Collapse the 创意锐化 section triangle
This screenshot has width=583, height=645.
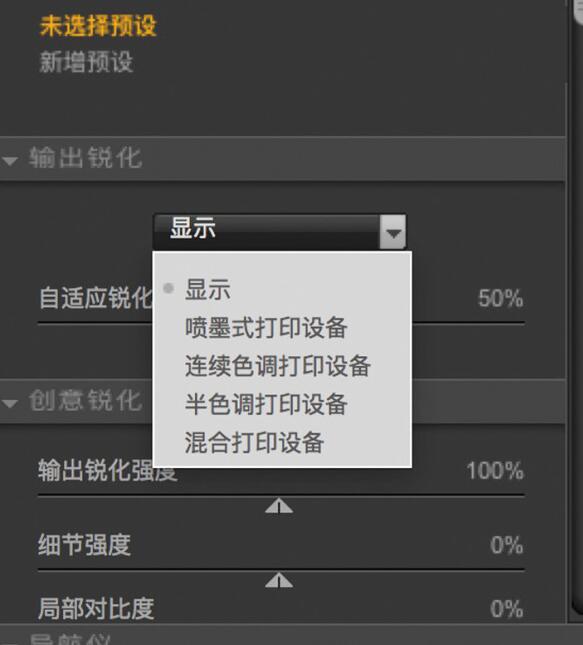point(10,403)
